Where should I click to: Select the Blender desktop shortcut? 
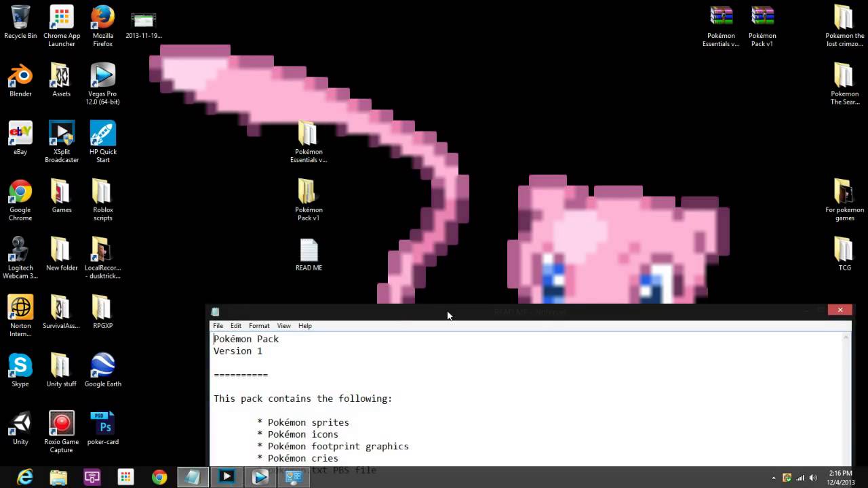point(20,80)
